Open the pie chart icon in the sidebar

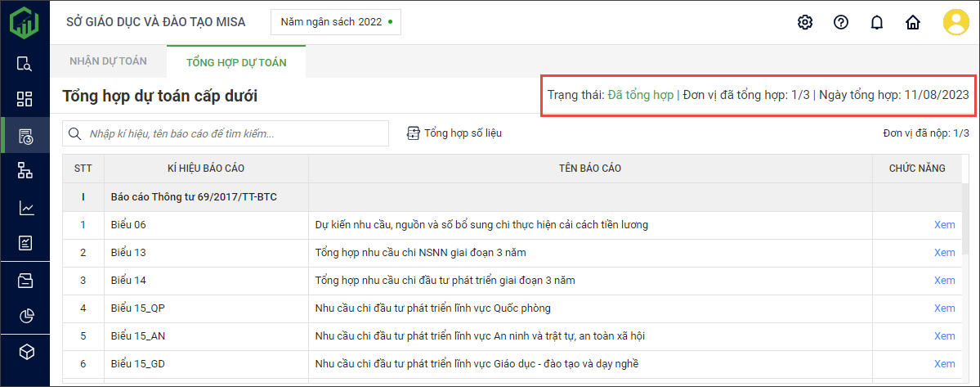pos(25,316)
